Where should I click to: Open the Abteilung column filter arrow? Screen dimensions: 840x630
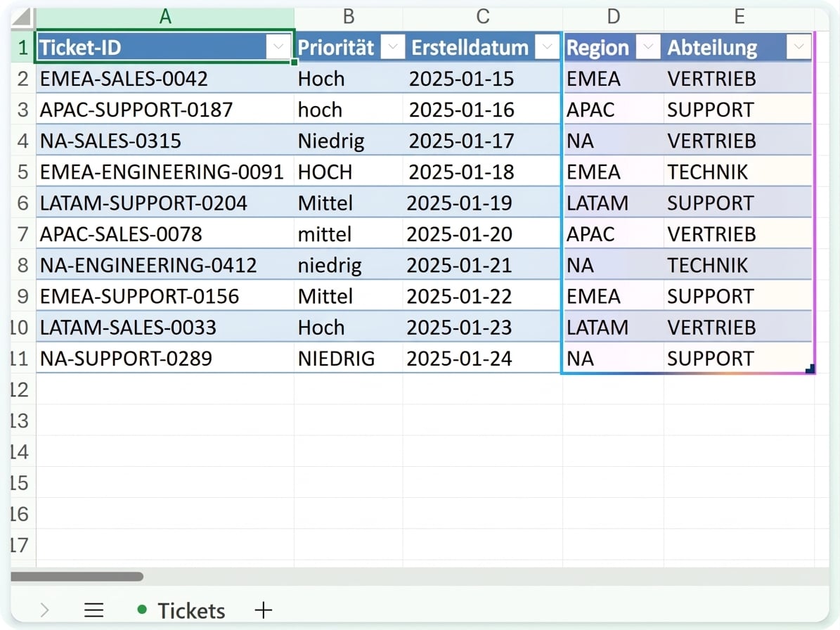(x=799, y=47)
